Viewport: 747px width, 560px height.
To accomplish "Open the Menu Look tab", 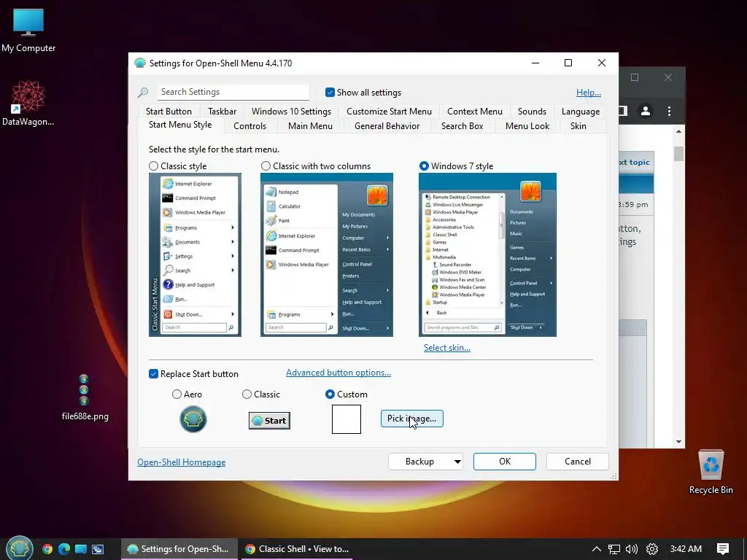I will pos(527,126).
